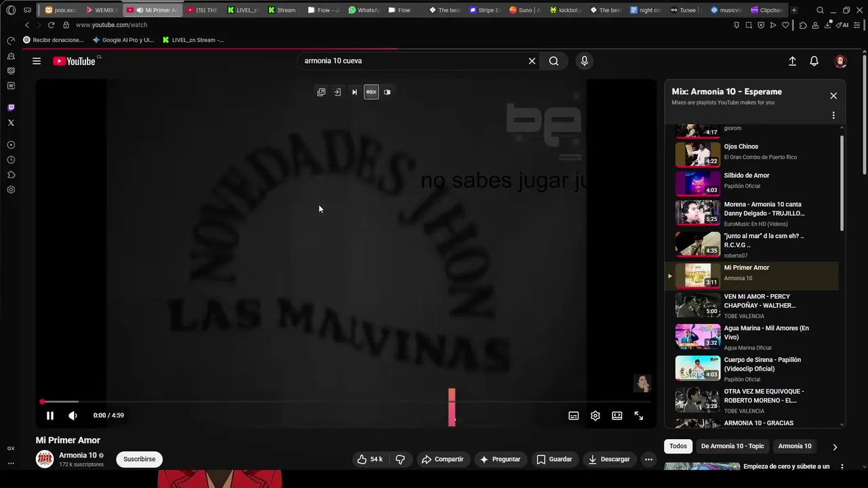Screen dimensions: 868x488
Task: Select the 'Mi Primer Amor' playlist entry
Action: click(751, 275)
